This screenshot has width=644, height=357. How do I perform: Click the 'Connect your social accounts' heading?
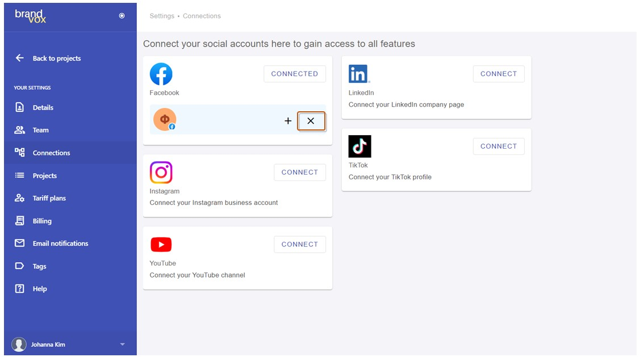coord(279,44)
